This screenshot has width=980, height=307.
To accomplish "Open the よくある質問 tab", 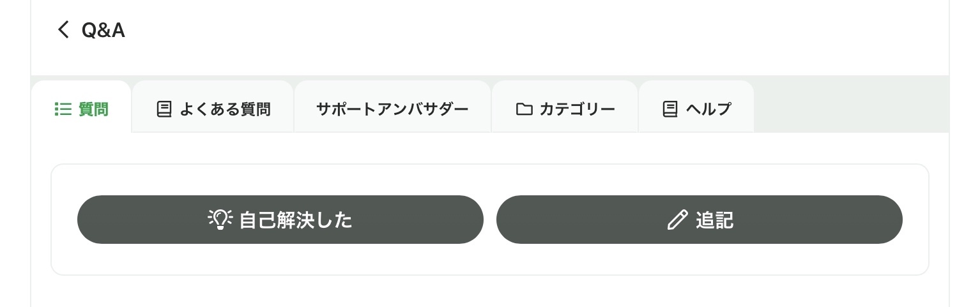I will [x=224, y=109].
